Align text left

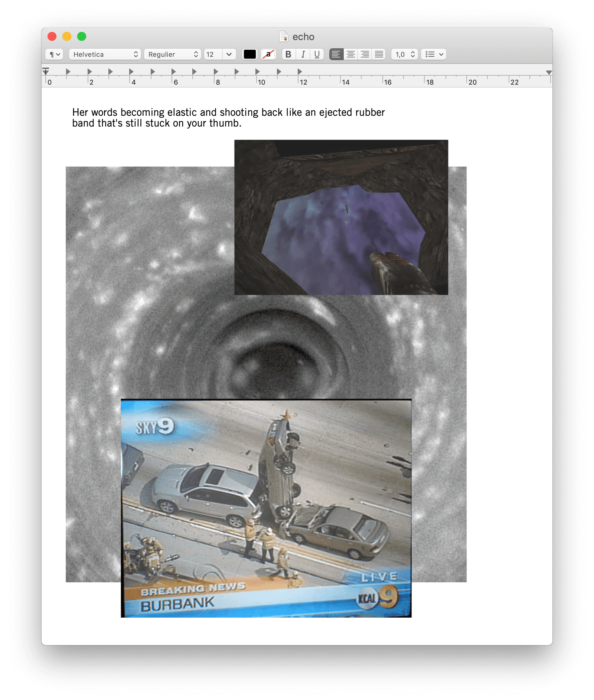[336, 54]
